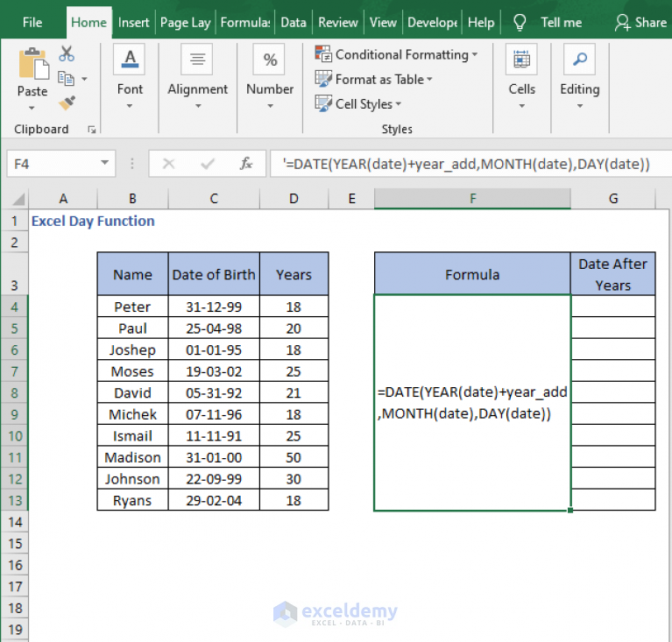Click the Copy icon
The width and height of the screenshot is (672, 642).
(66, 79)
